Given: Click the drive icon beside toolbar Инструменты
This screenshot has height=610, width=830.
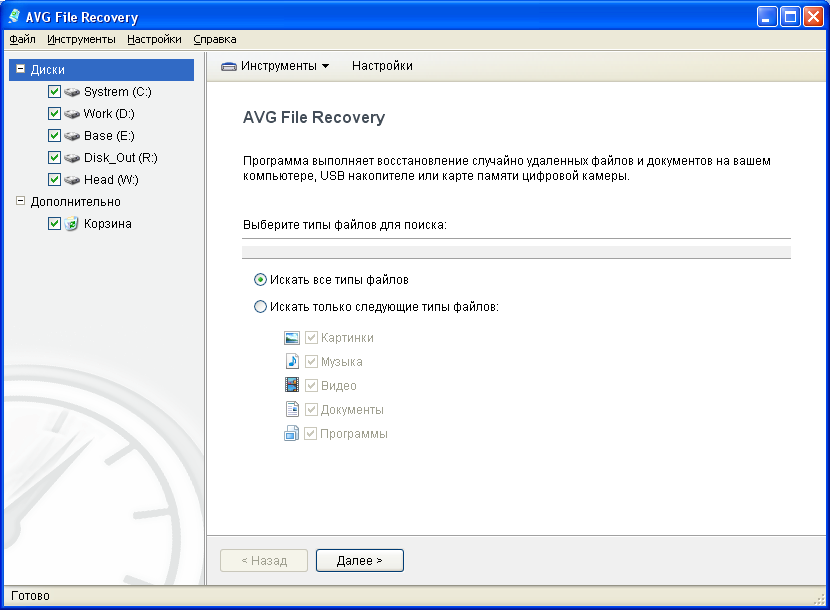Looking at the screenshot, I should (x=229, y=66).
